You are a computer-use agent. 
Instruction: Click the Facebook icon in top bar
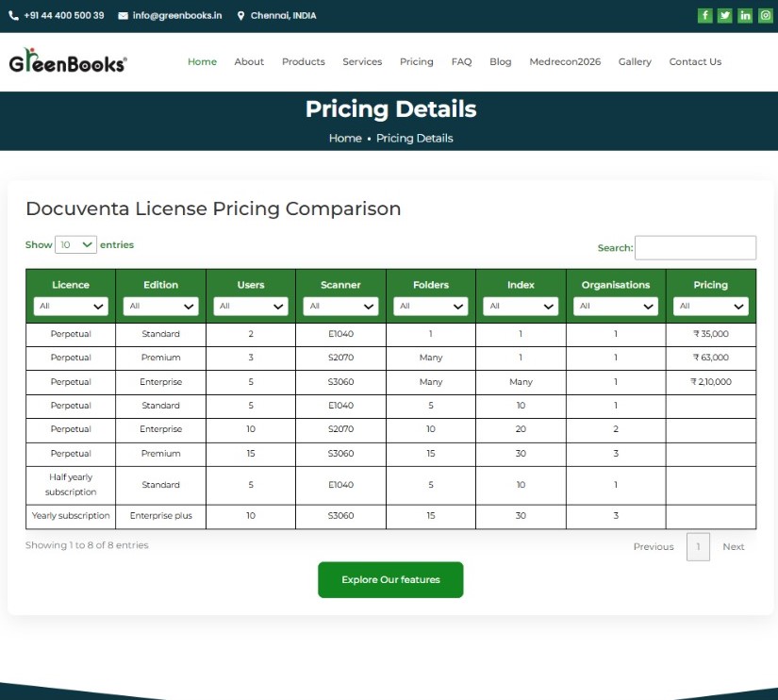coord(705,15)
